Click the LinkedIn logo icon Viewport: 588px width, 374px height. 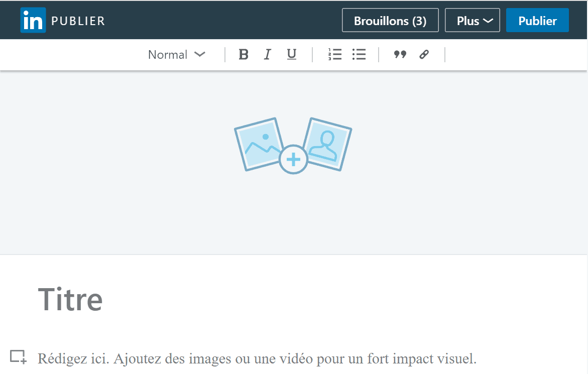[x=33, y=20]
